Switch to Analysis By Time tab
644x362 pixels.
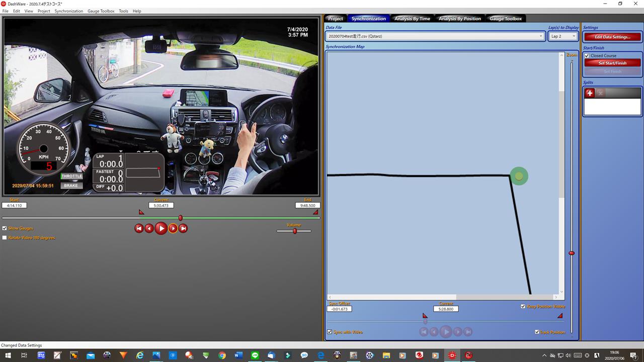pyautogui.click(x=412, y=19)
